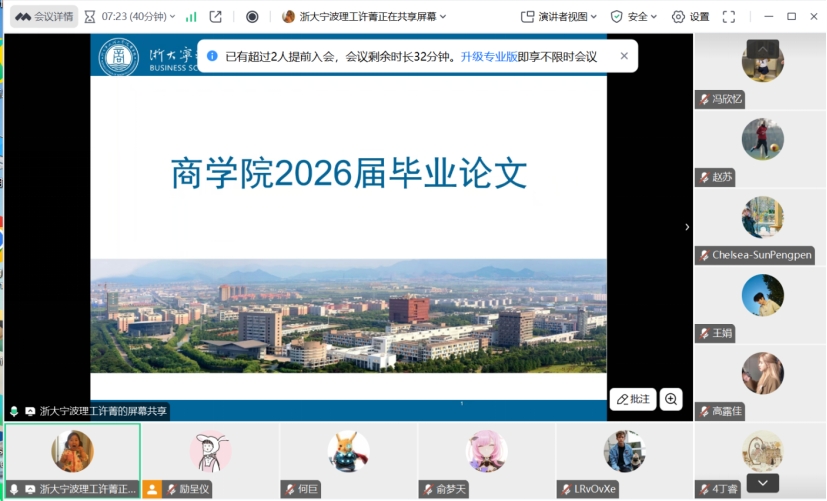Open the 会议详情 meeting details panel
The width and height of the screenshot is (827, 501).
tap(44, 16)
